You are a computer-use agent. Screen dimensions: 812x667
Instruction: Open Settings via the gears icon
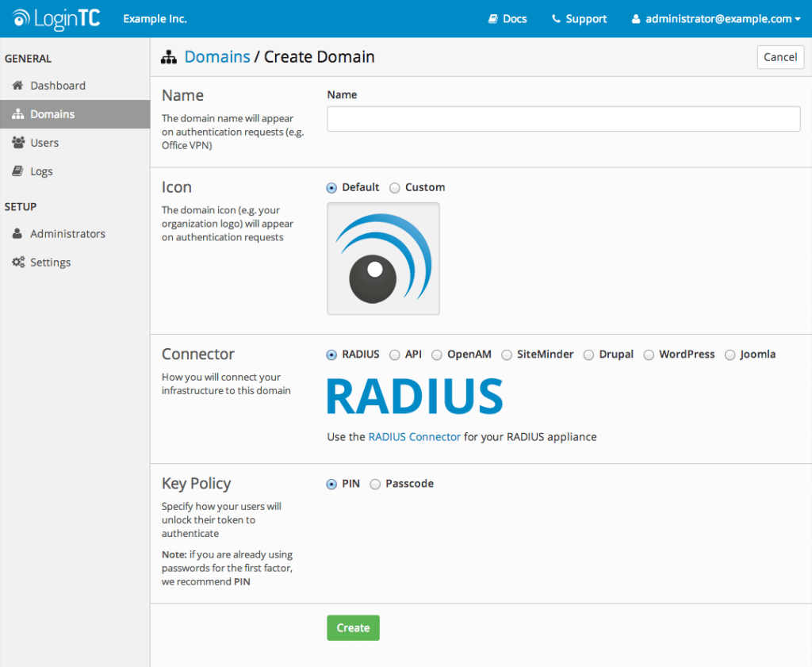coord(17,262)
